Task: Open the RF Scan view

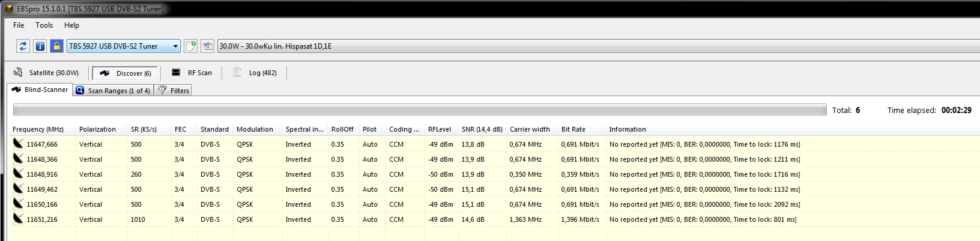Action: coord(192,73)
